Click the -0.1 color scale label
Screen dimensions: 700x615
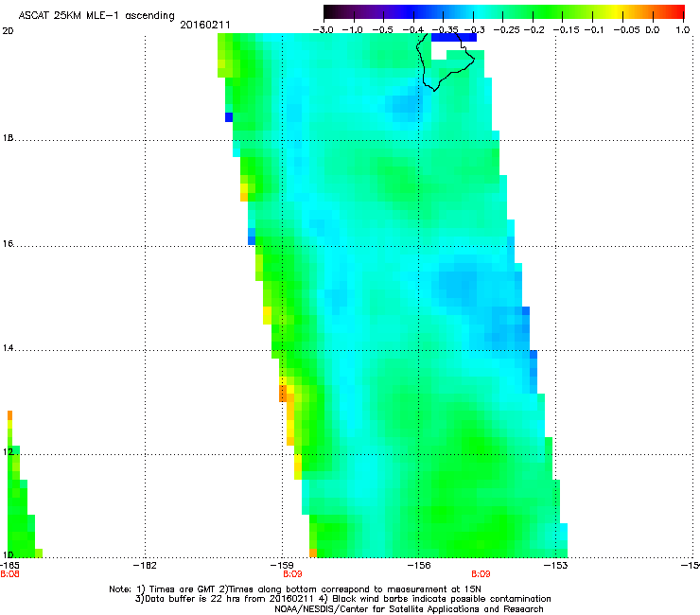(x=594, y=30)
